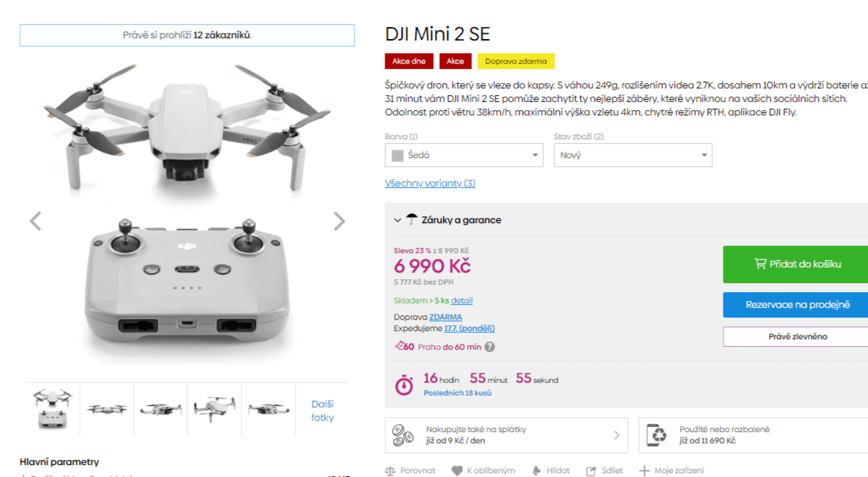Select the fourth thumbnail showing drone angled view
This screenshot has width=868, height=477.
215,409
